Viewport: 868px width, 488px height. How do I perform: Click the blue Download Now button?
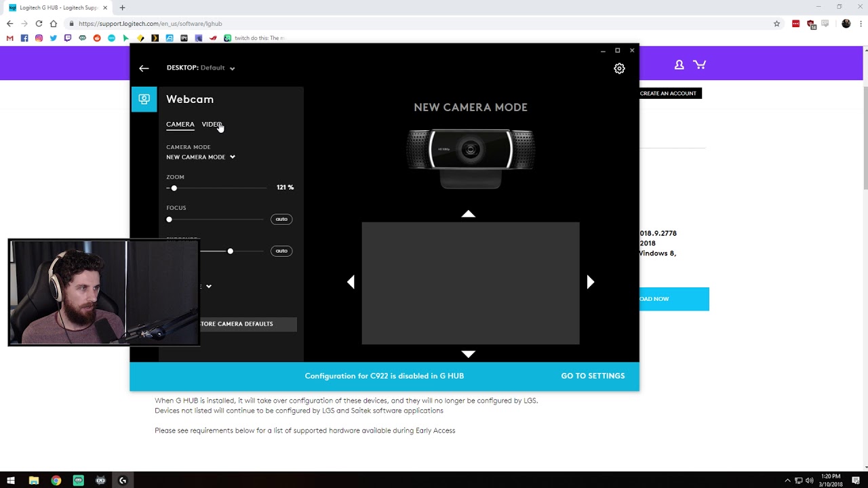pyautogui.click(x=674, y=299)
